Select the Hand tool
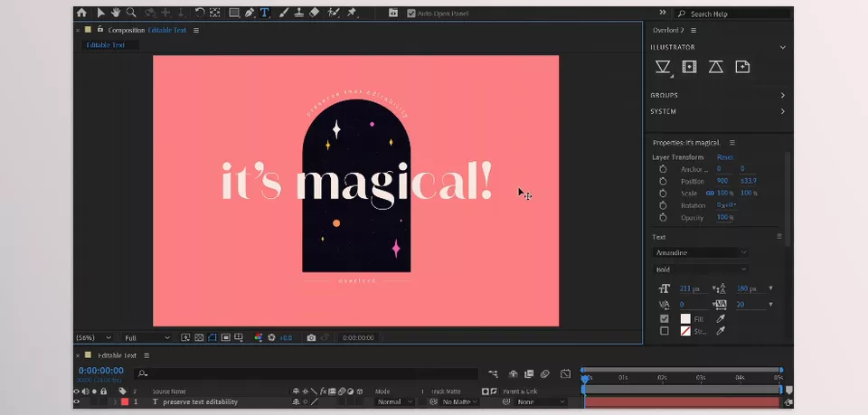Image resolution: width=868 pixels, height=415 pixels. coord(116,12)
